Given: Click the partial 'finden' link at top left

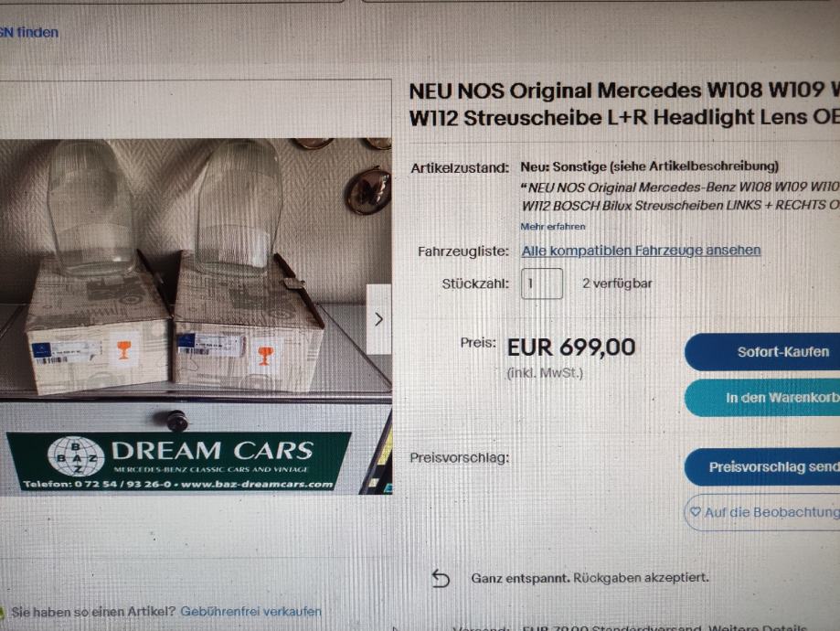Looking at the screenshot, I should click(29, 33).
